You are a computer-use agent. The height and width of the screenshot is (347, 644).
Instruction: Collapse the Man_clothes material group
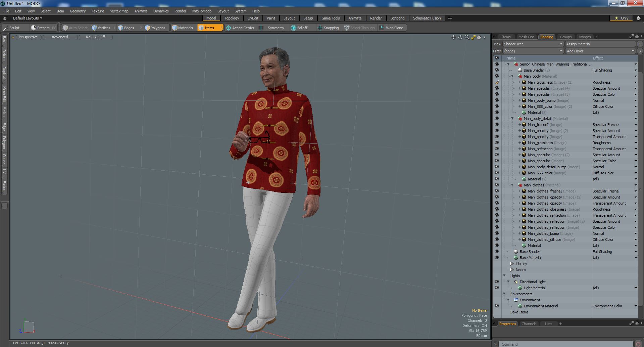[512, 185]
